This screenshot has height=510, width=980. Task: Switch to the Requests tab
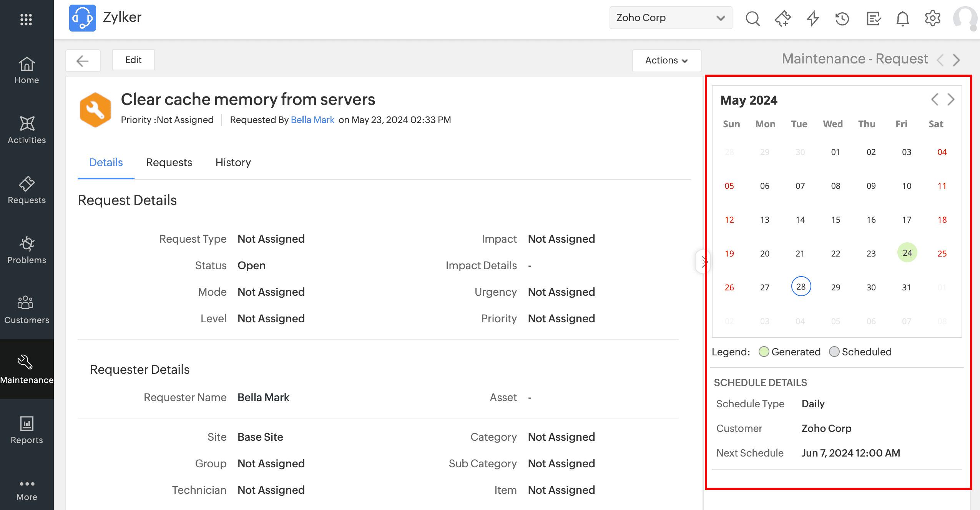pos(169,162)
